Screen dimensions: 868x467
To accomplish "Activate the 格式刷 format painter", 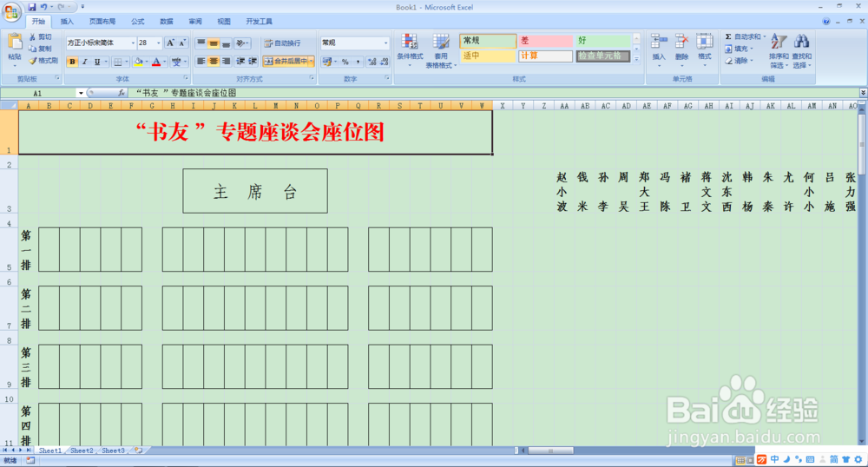I will [x=43, y=60].
